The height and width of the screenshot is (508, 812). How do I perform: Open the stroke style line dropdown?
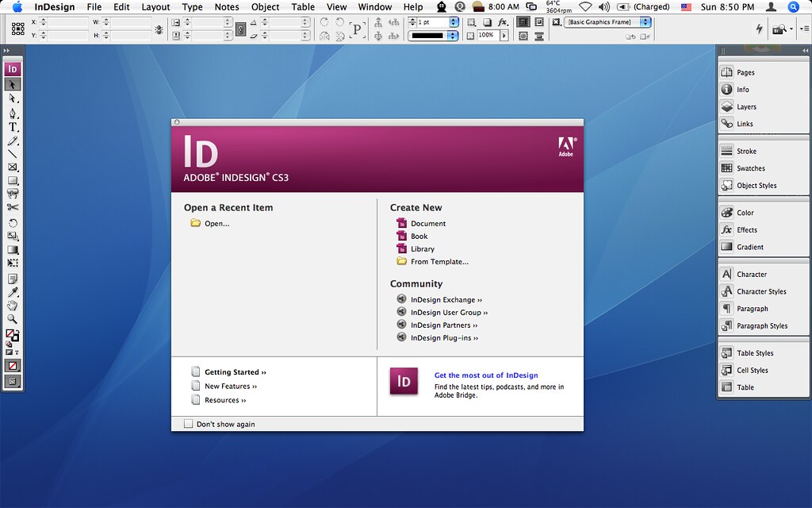(453, 36)
